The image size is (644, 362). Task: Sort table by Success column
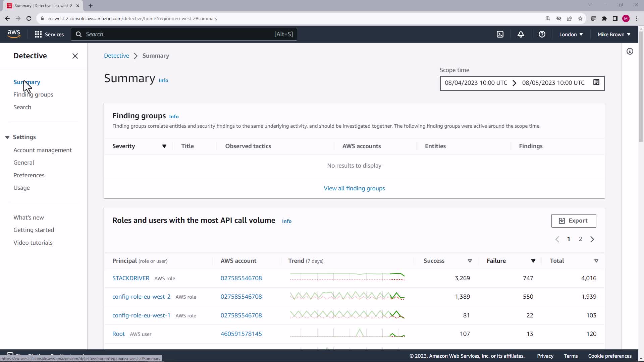point(470,261)
